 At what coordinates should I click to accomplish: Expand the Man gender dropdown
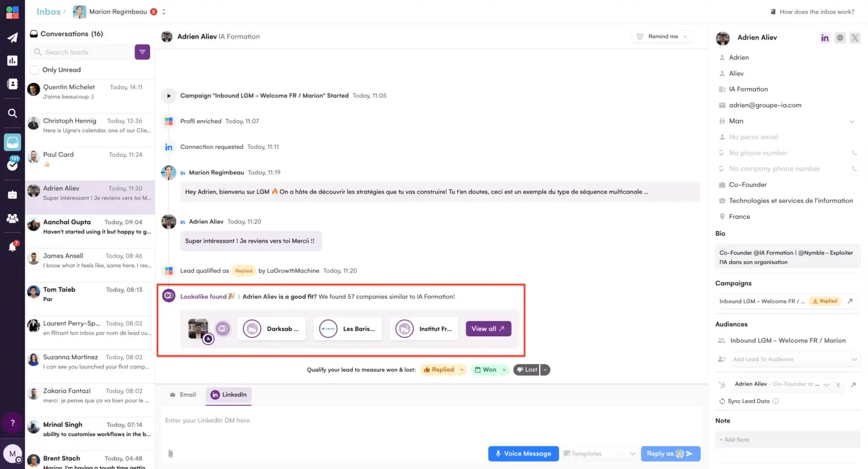tap(852, 121)
